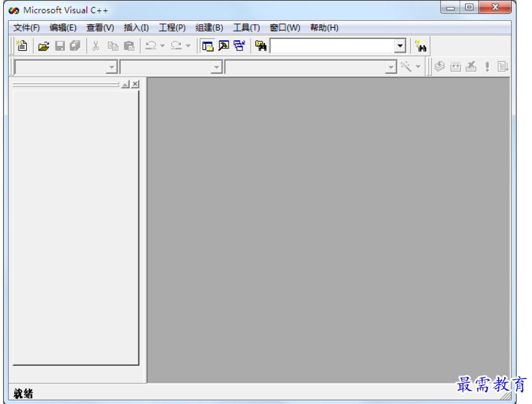Expand WizardBar actions dropdown arrow
Image resolution: width=532 pixels, height=404 pixels.
tap(418, 67)
